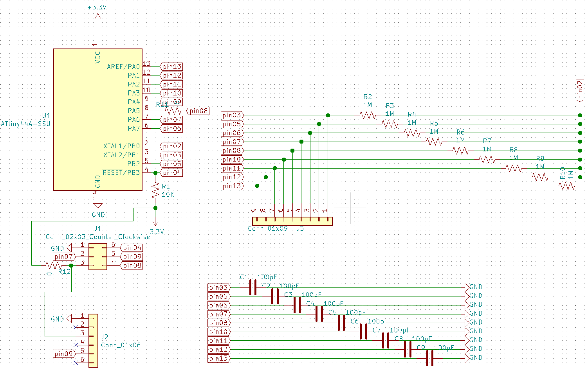Click the pin08 hierarchical label near PA5
588x370 pixels.
pos(198,111)
